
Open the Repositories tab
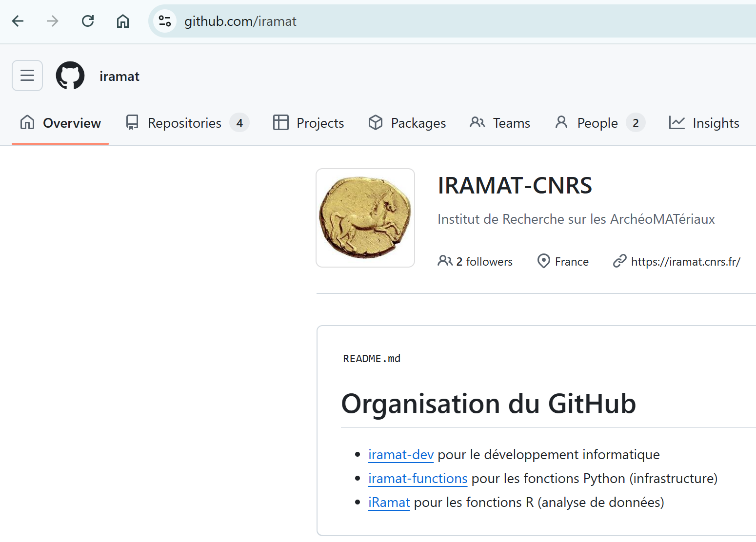(x=187, y=123)
